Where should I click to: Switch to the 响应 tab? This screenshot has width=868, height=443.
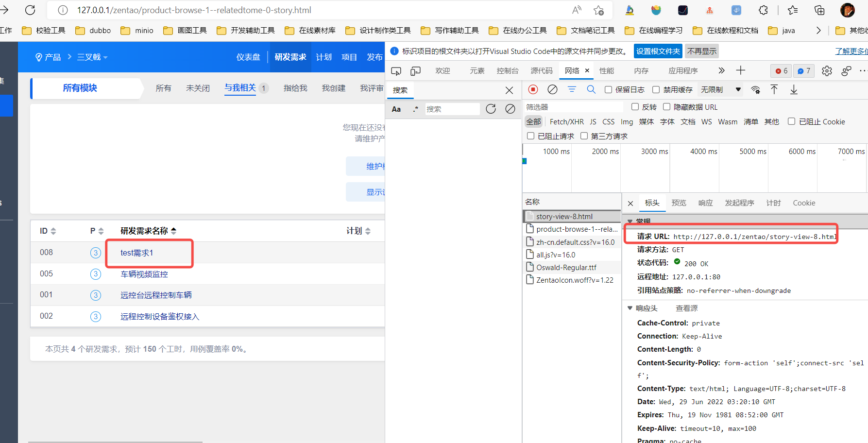coord(705,203)
